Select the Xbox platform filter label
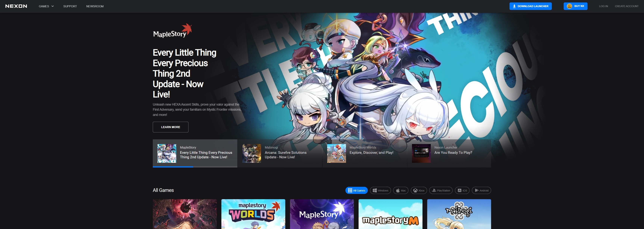The height and width of the screenshot is (229, 644). tap(421, 191)
